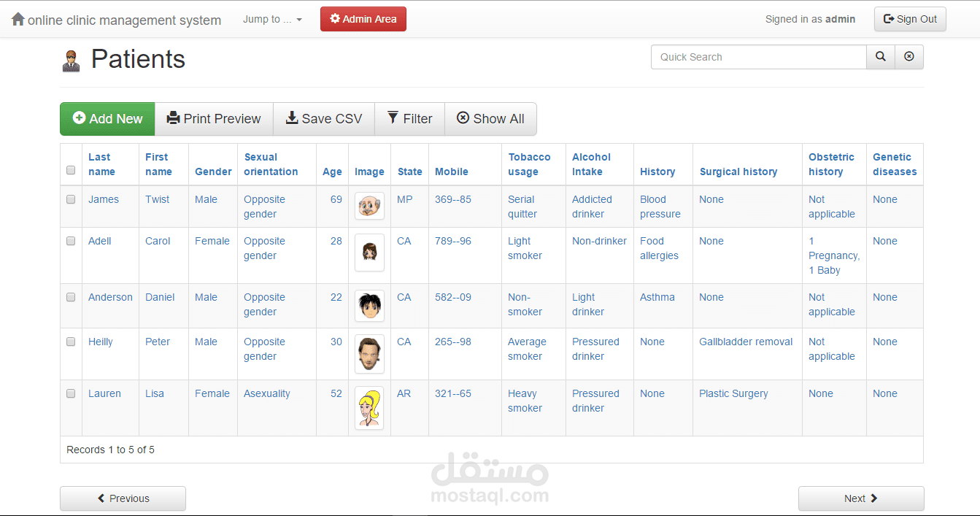Select the checkbox for Heilly row
This screenshot has width=980, height=516.
[x=71, y=342]
